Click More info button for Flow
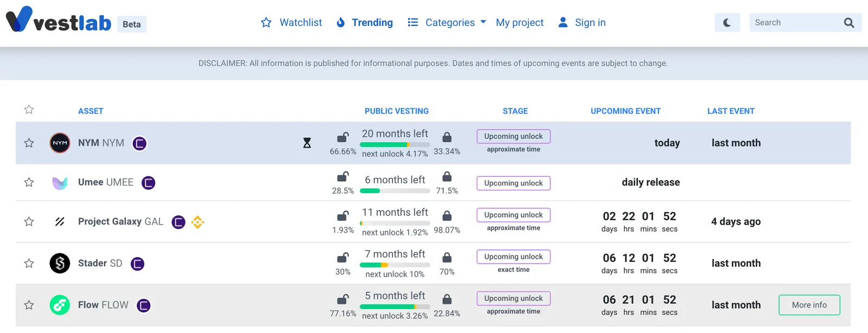The height and width of the screenshot is (333, 868). coord(809,305)
